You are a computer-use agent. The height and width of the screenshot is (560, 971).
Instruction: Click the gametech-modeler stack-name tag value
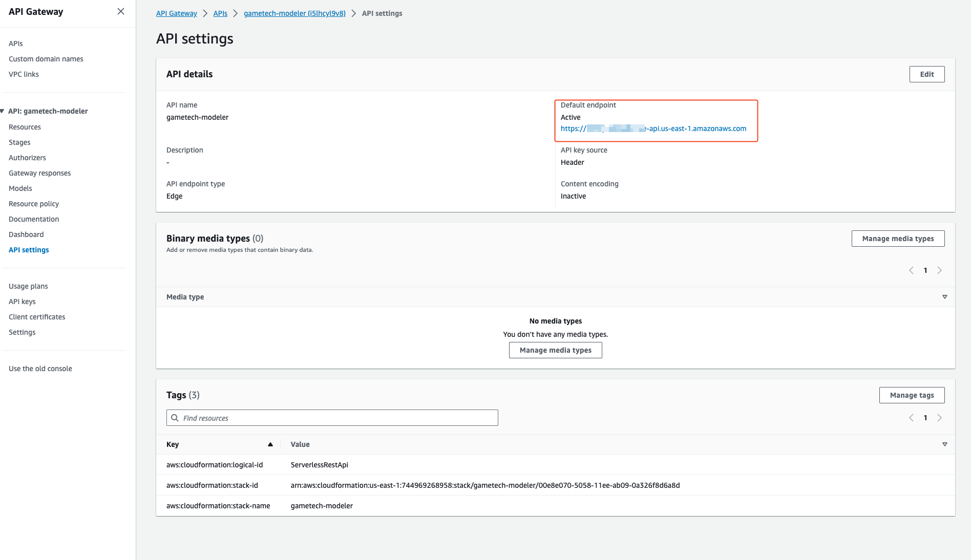click(x=322, y=506)
